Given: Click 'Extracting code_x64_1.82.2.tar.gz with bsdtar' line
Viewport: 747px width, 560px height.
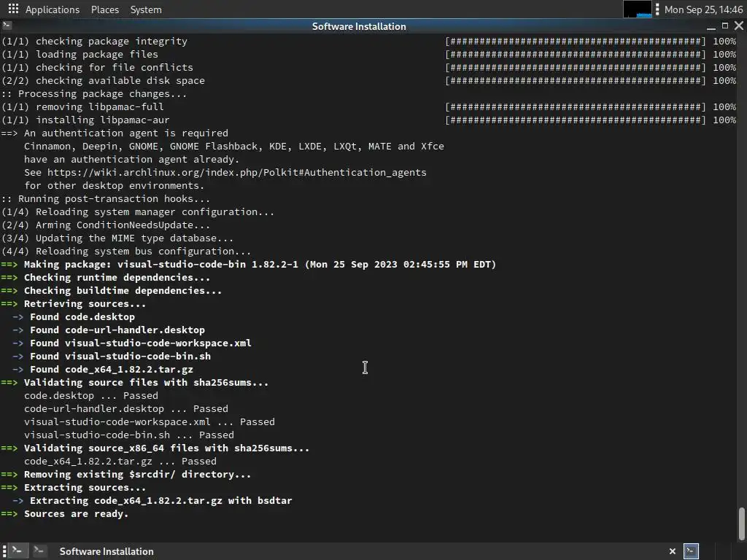Looking at the screenshot, I should (x=152, y=500).
